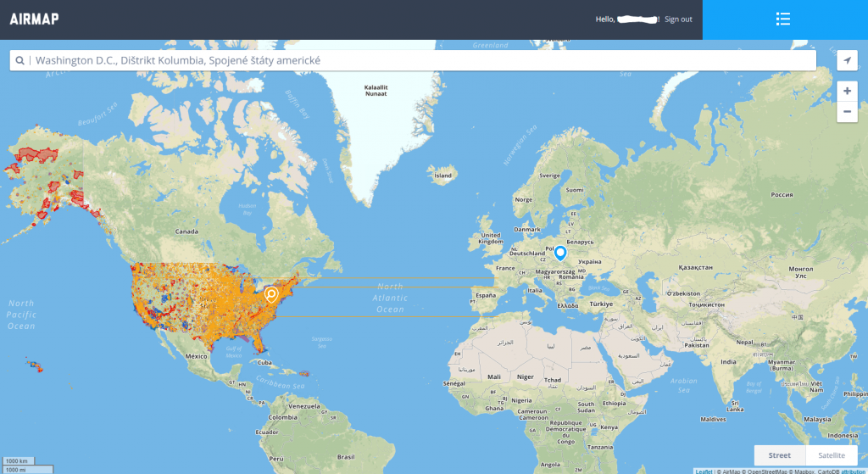Open the list menu in the blue header
Screen dimensions: 868x474
coord(783,20)
